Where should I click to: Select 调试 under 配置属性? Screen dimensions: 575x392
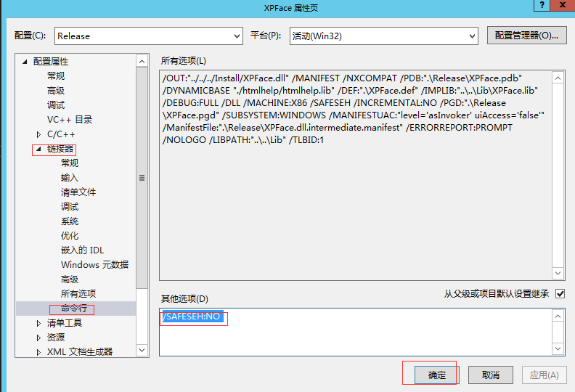pos(56,105)
